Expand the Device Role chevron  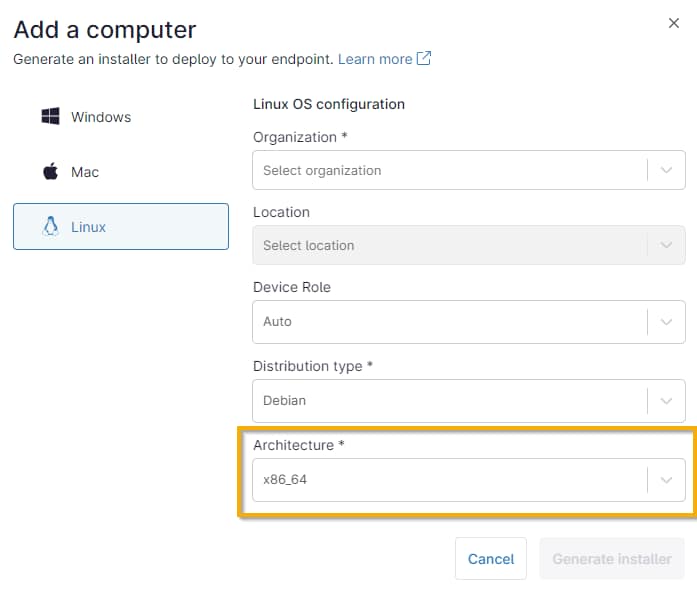(x=666, y=321)
